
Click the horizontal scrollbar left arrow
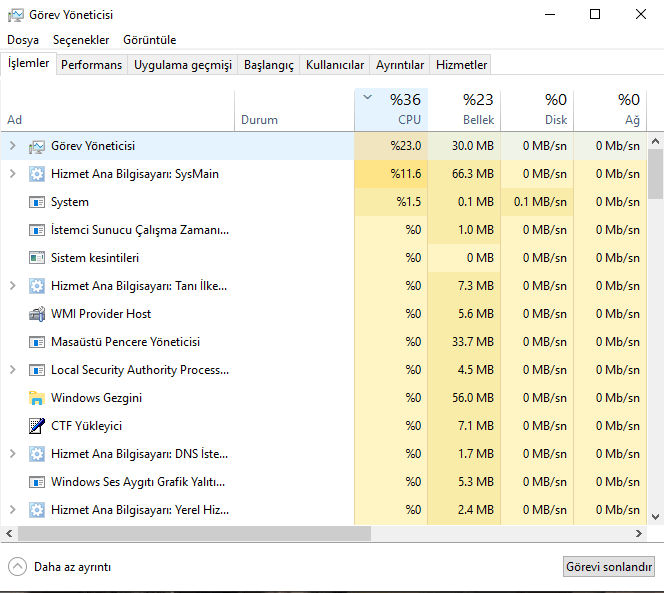[9, 534]
